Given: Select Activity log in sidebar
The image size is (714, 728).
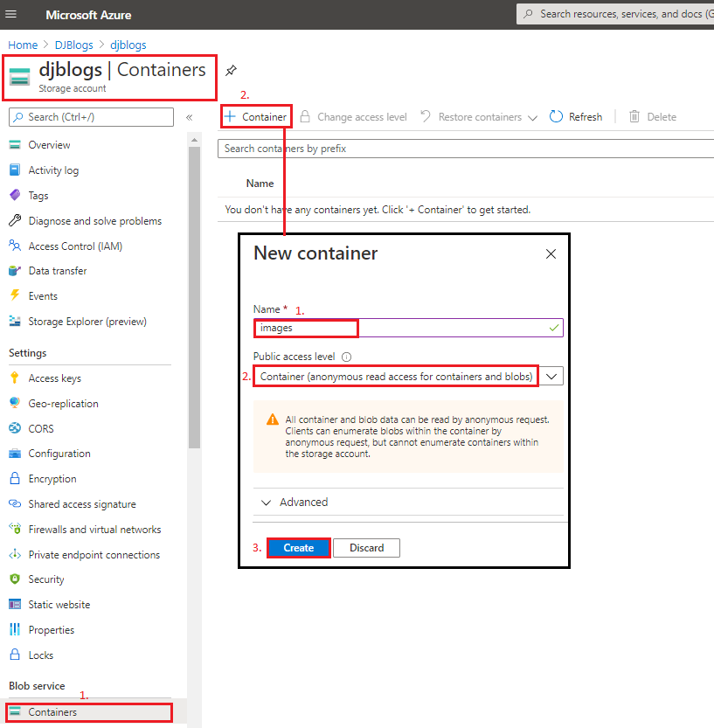Looking at the screenshot, I should coord(53,170).
